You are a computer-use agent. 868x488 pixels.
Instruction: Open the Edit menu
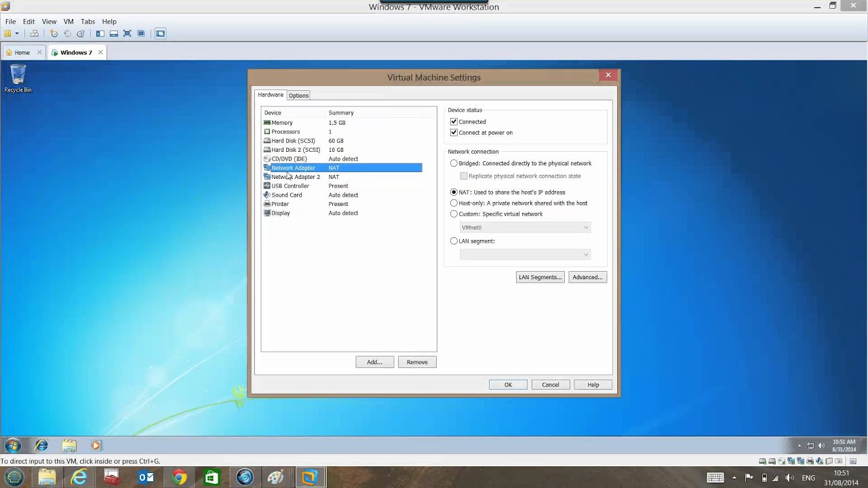28,22
